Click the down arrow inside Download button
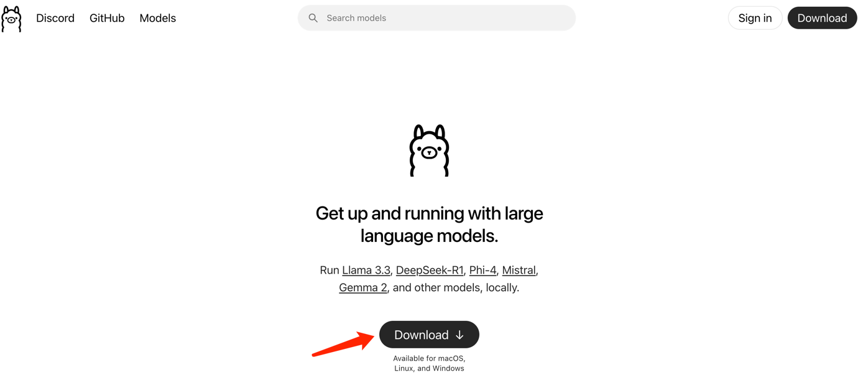868x385 pixels. click(x=459, y=335)
